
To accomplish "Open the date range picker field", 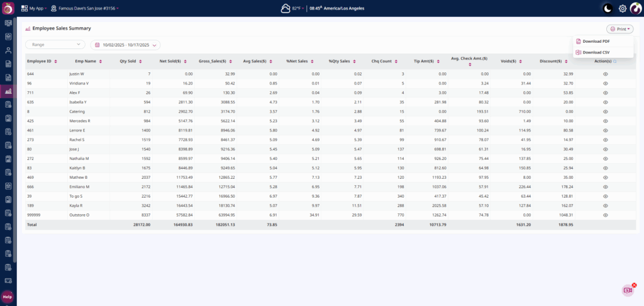I will pos(126,45).
